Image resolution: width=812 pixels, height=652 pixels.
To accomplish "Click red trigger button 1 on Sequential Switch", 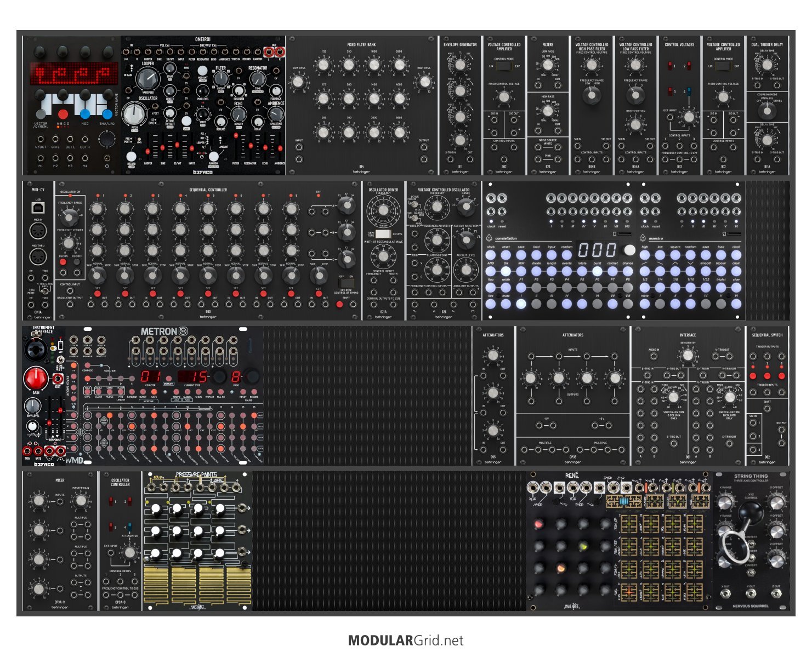I will pos(753,376).
